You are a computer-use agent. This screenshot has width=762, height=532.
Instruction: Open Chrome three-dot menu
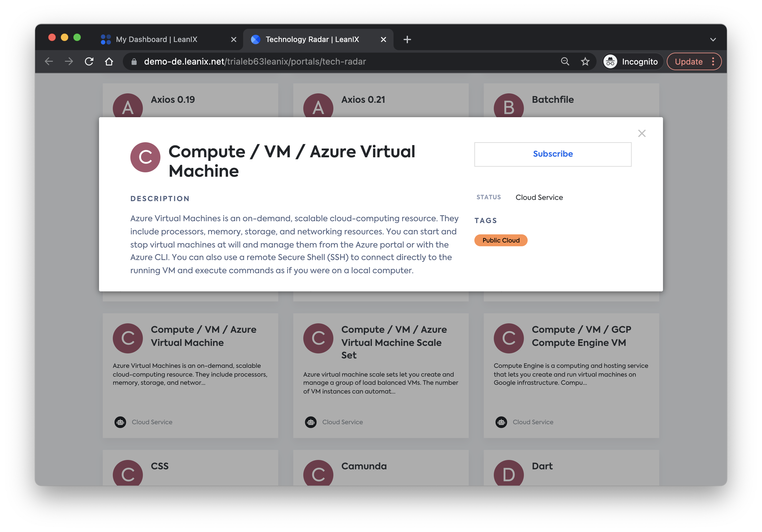pyautogui.click(x=713, y=62)
